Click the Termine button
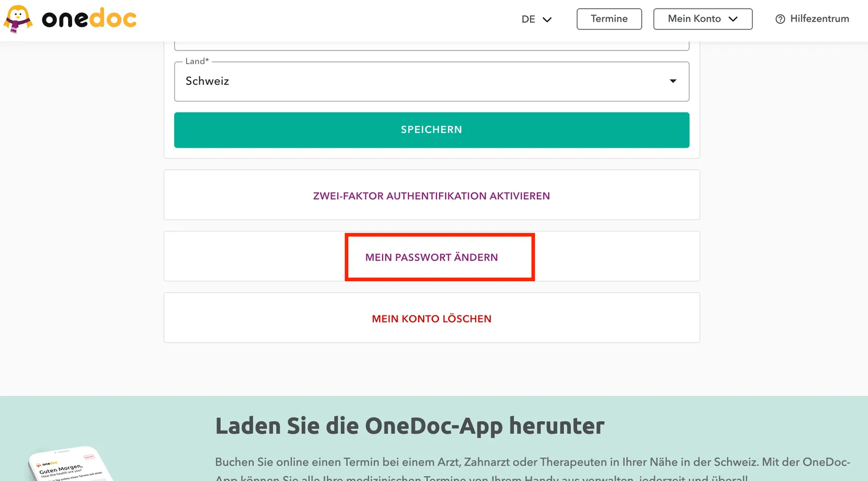 pos(609,19)
